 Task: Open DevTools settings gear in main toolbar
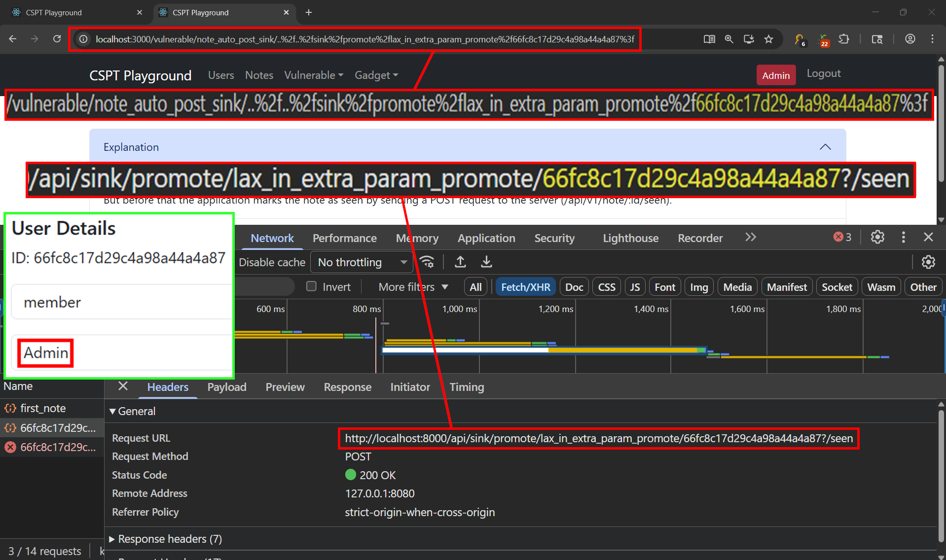tap(877, 237)
